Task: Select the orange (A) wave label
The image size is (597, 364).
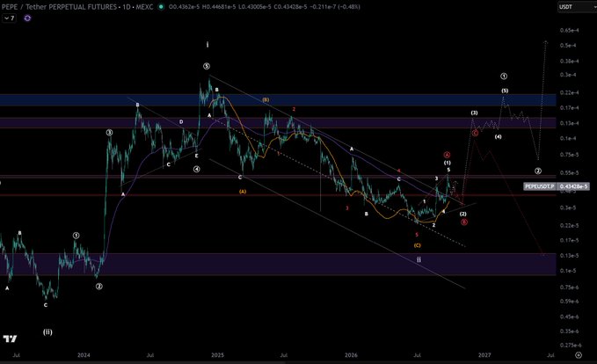Action: [243, 192]
